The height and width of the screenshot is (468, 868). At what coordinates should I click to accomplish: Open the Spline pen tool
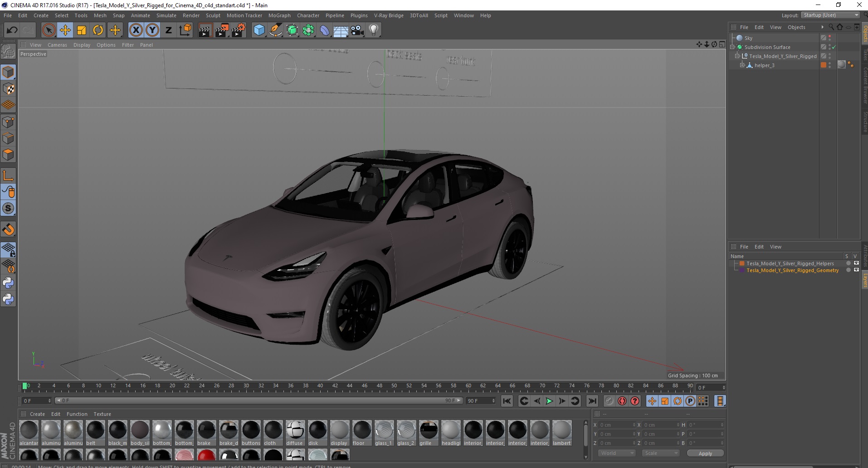(x=276, y=30)
